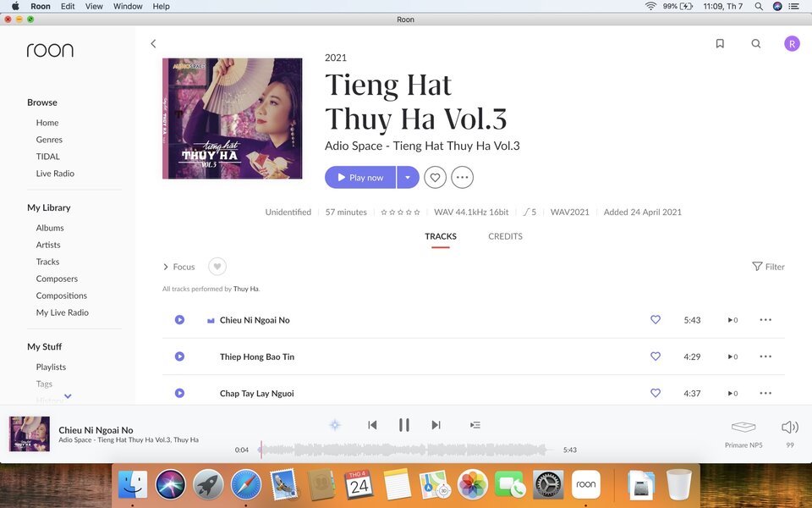The width and height of the screenshot is (812, 508).
Task: Play track Thiep Hong Bao Tin
Action: (179, 356)
